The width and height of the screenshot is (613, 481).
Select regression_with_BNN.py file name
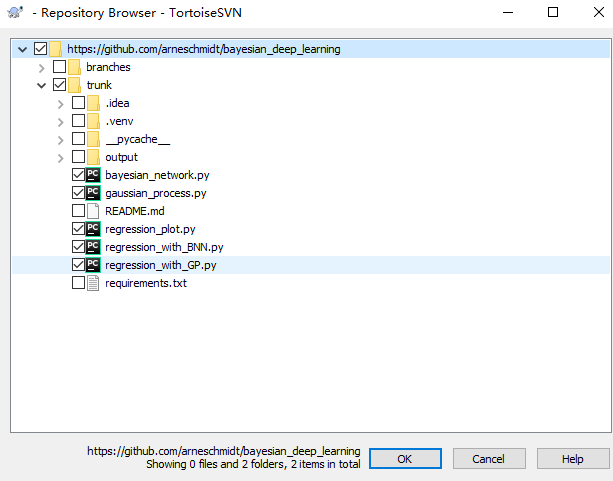[164, 247]
